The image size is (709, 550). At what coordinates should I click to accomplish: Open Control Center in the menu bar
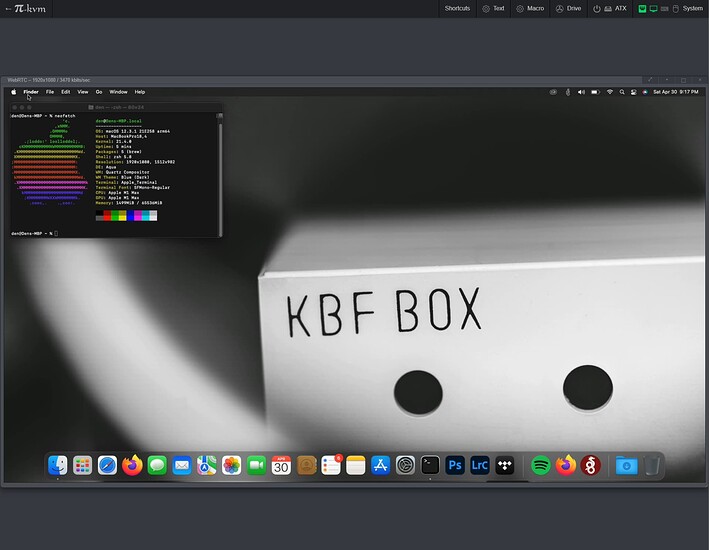(634, 92)
